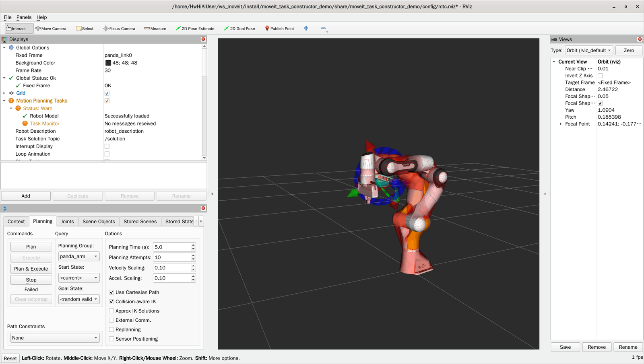
Task: Expand the Focal Point property
Action: (561, 124)
